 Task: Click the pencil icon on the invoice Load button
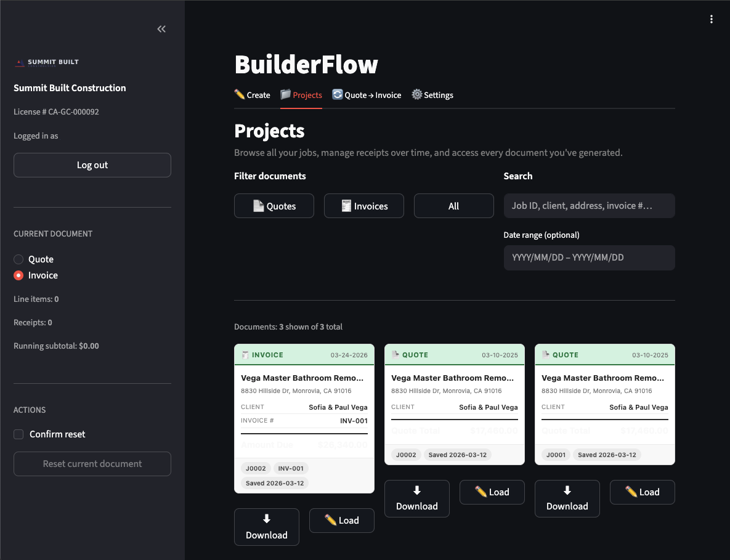pyautogui.click(x=330, y=520)
